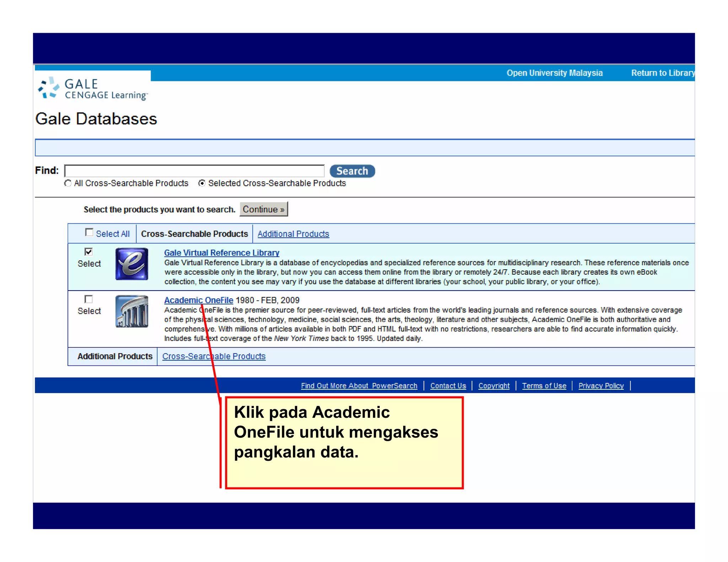The height and width of the screenshot is (562, 728).
Task: Click the Gale Databases page heading
Action: click(x=96, y=119)
